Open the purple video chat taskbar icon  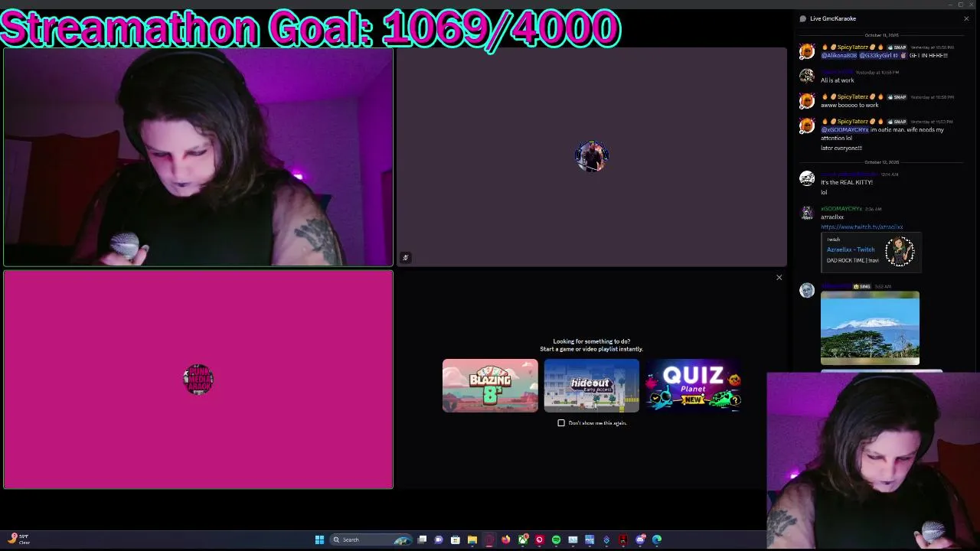tap(439, 540)
